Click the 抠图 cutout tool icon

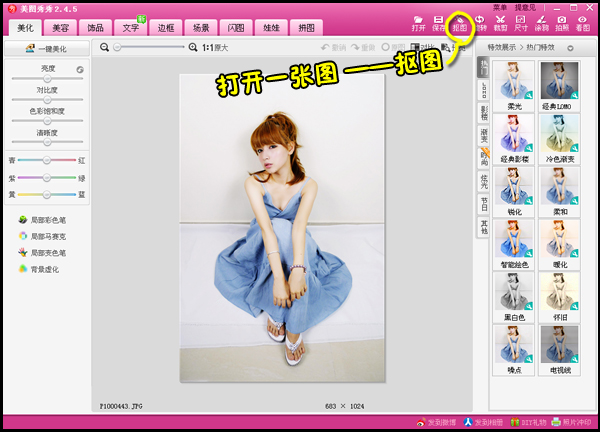coord(459,23)
